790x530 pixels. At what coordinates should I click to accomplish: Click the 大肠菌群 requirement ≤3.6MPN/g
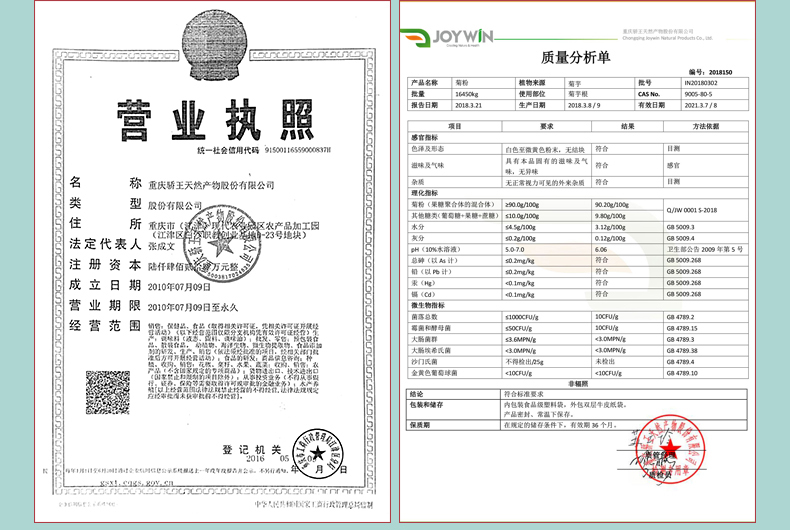(521, 340)
